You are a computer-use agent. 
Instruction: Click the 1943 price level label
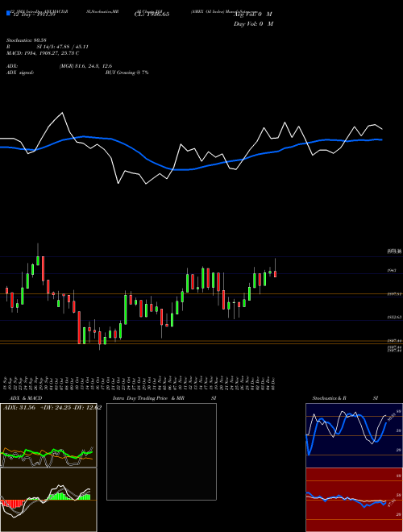(392, 271)
